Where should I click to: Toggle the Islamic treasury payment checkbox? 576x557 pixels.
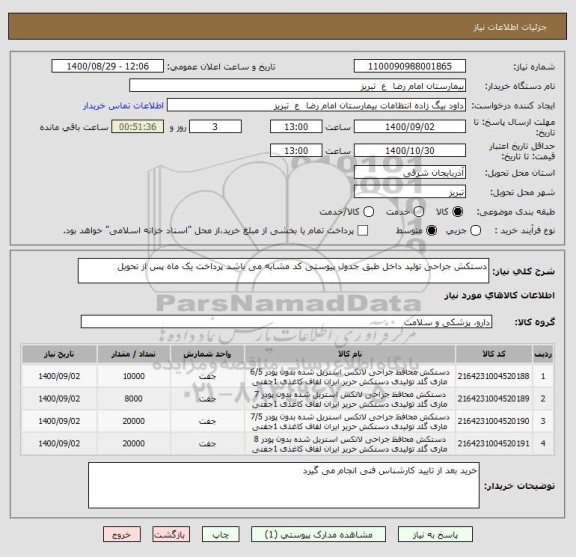pos(363,231)
